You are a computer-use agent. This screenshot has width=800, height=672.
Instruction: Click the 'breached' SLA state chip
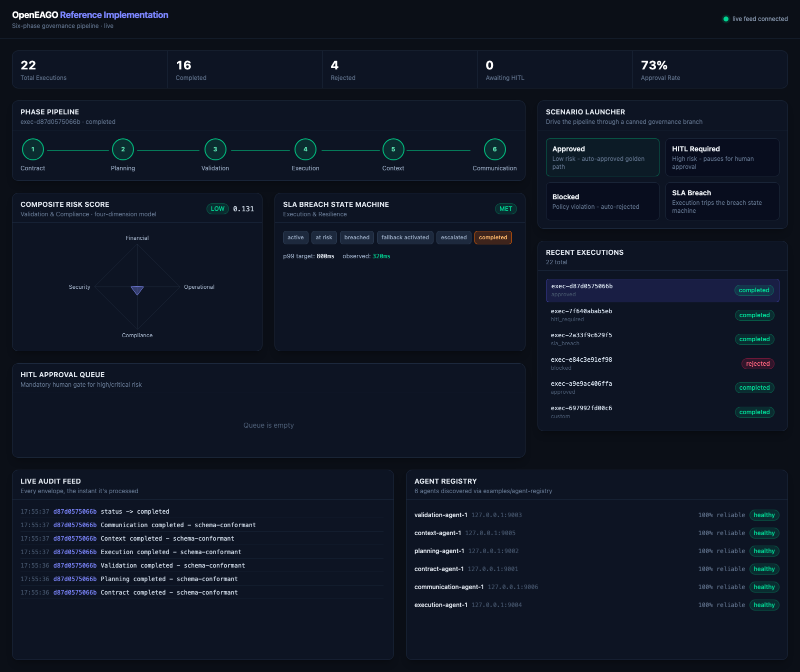click(357, 237)
